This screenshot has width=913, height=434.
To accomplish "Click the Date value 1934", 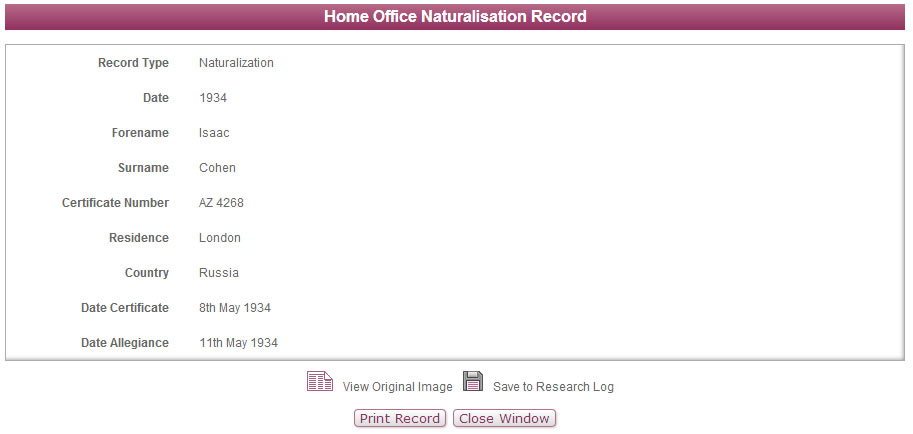I will tap(213, 98).
